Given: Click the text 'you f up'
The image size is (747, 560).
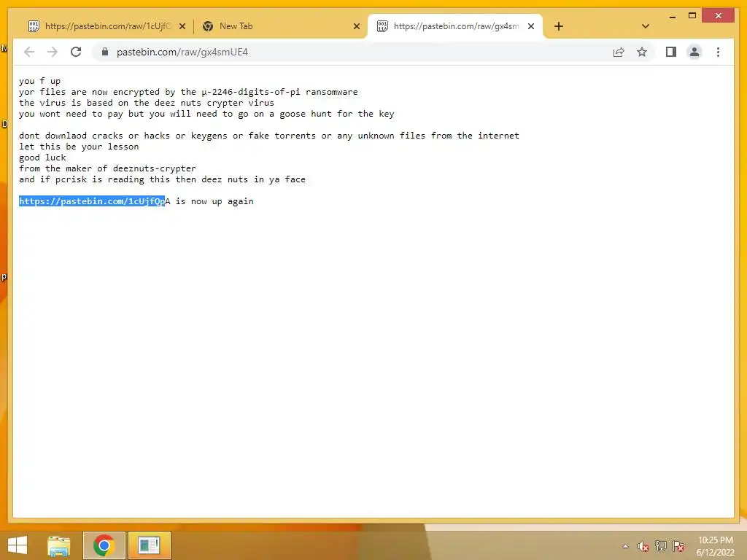Looking at the screenshot, I should click(x=39, y=81).
